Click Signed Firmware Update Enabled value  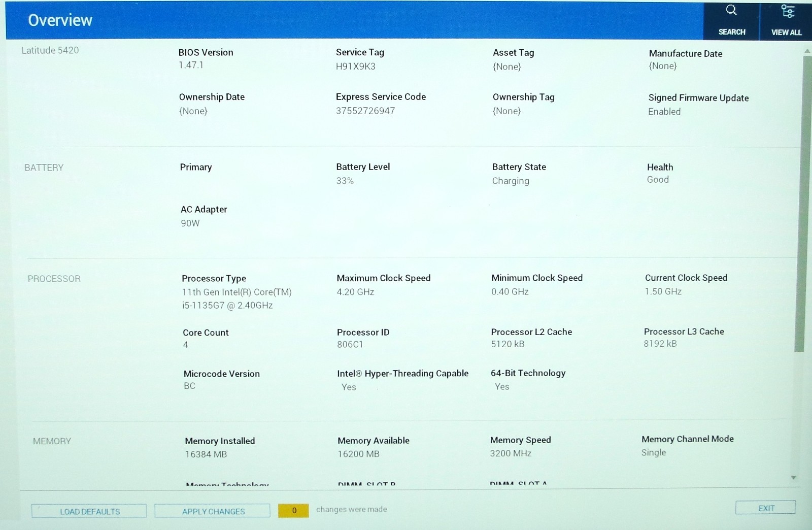[x=664, y=112]
